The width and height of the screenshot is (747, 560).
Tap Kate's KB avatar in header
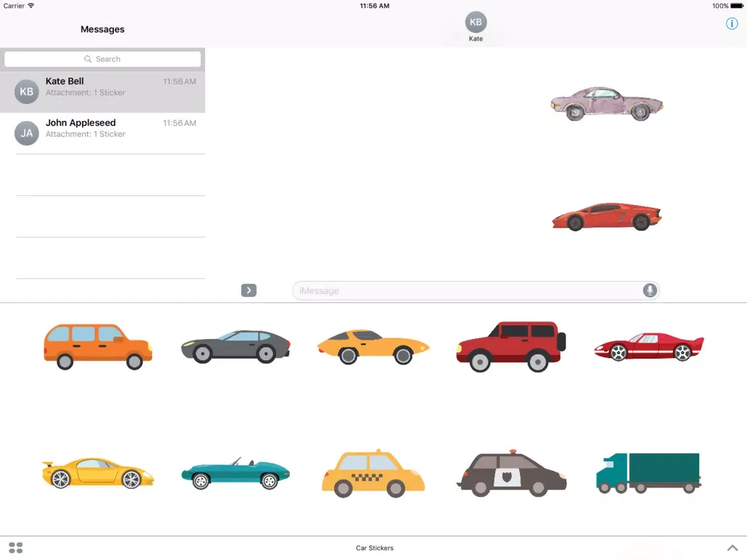(x=476, y=22)
